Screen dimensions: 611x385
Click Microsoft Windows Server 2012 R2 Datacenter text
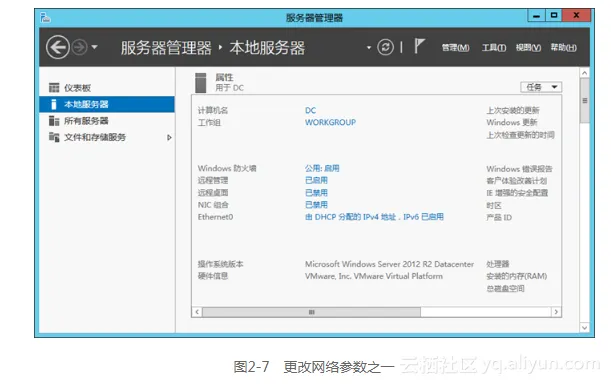(x=389, y=264)
